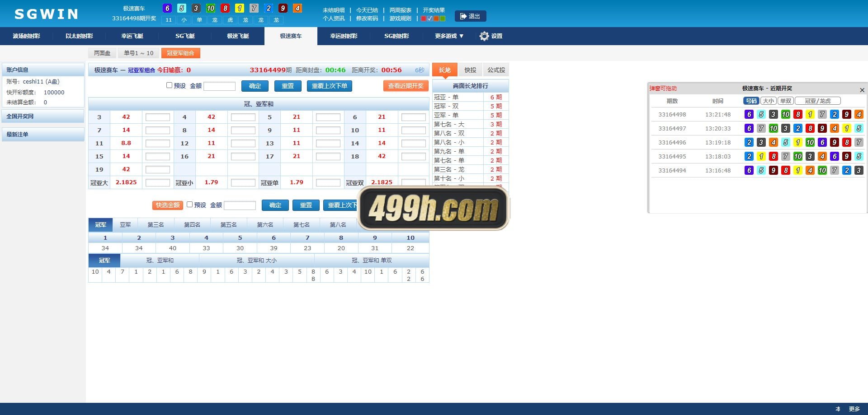The width and height of the screenshot is (868, 415).
Task: Expand the 最新注单 sidebar panel
Action: coord(43,134)
